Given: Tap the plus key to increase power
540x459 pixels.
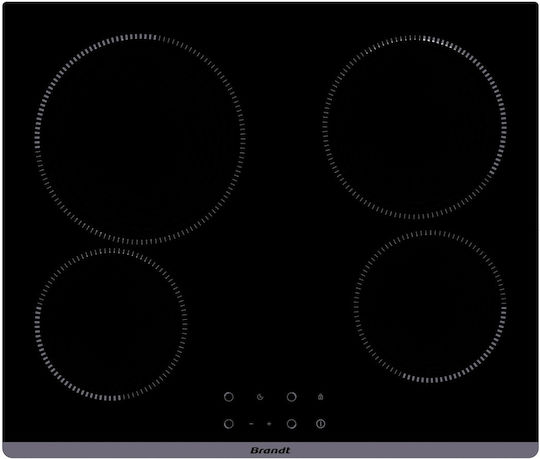Looking at the screenshot, I should pos(269,424).
